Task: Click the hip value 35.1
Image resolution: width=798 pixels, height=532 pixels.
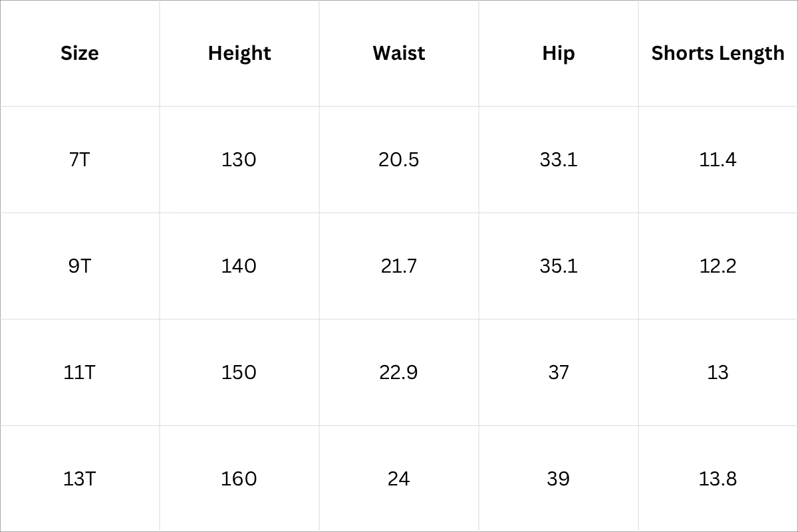Action: [x=559, y=266]
